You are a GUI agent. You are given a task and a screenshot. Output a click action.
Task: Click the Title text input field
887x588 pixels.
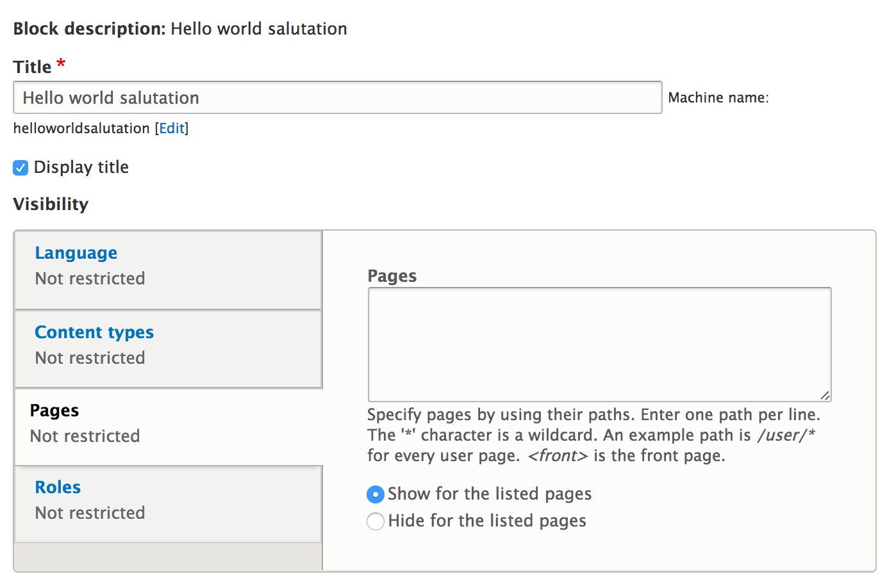click(337, 98)
